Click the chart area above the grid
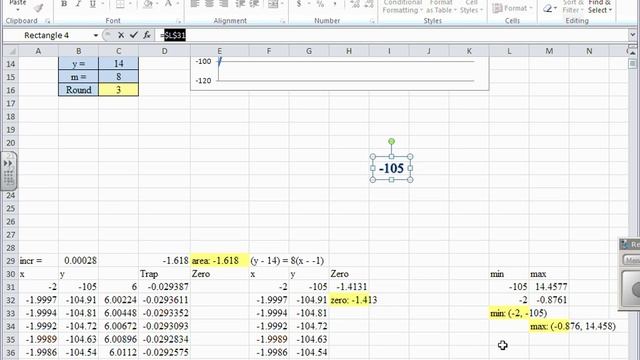Image resolution: width=640 pixels, height=360 pixels. [340, 74]
